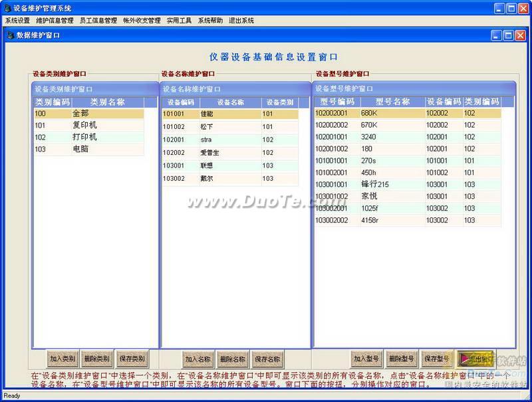
Task: Click the 类别编码 column header
Action: (x=53, y=102)
